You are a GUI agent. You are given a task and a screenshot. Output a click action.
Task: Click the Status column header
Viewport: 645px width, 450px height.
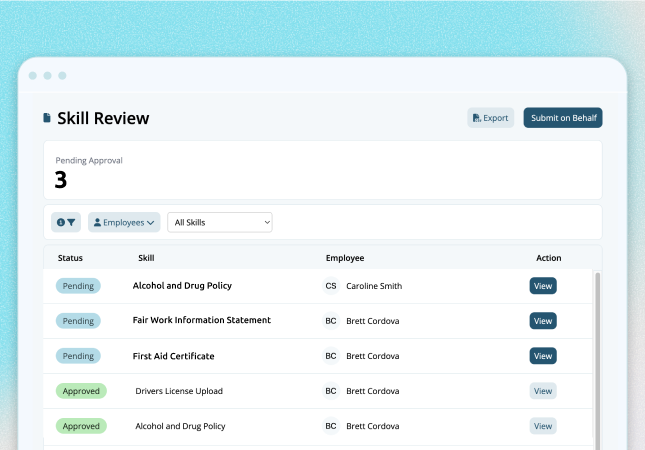coord(70,258)
